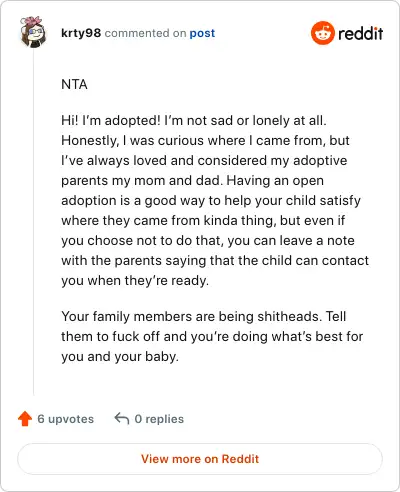Click the final line "you and your baby."

point(120,356)
